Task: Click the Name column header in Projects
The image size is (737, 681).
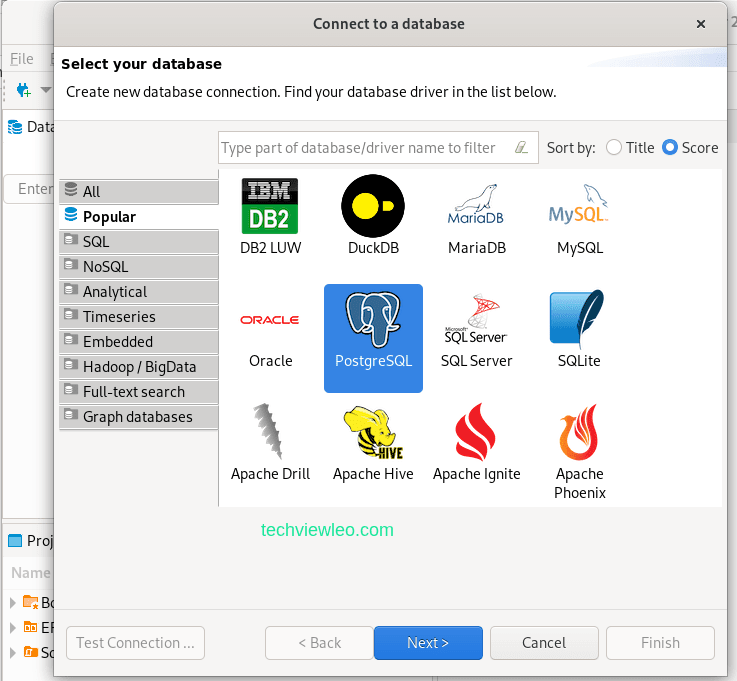Action: 31,573
